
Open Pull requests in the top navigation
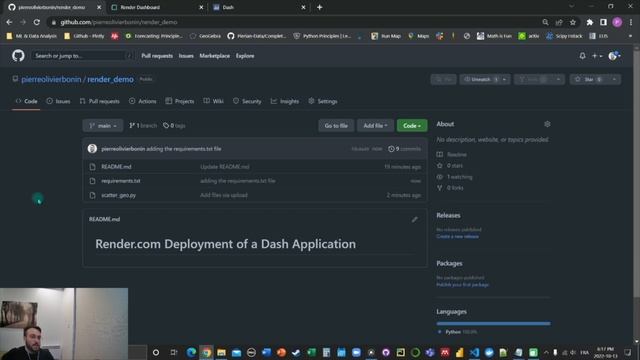[157, 56]
